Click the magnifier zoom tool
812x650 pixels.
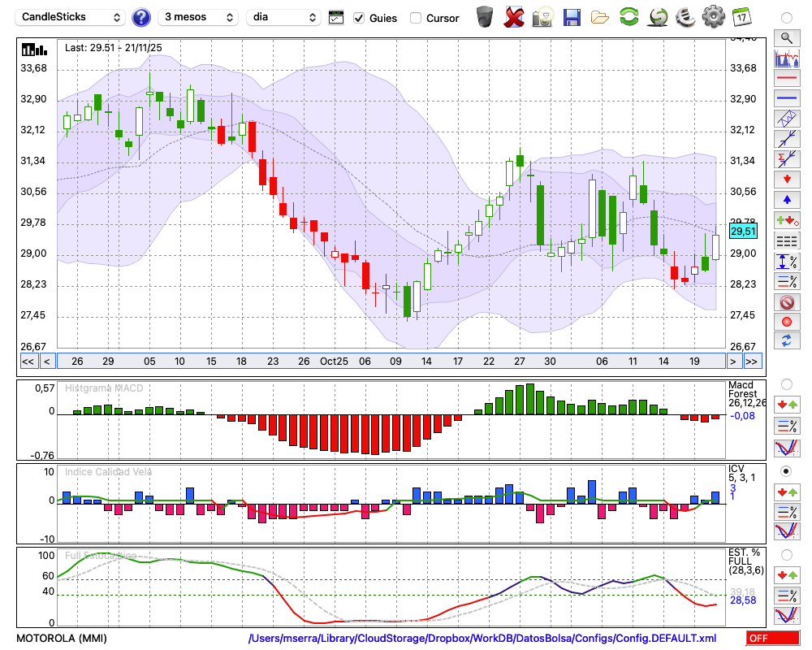(786, 37)
